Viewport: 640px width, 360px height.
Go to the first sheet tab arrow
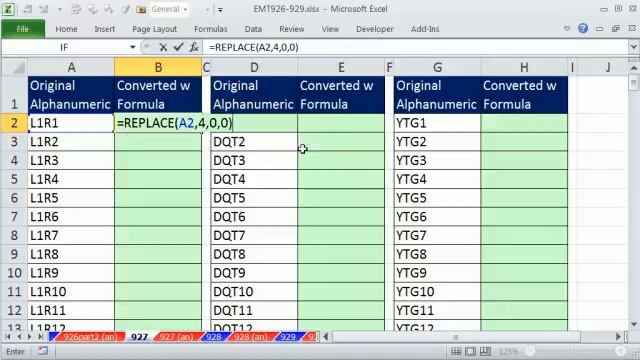point(8,337)
